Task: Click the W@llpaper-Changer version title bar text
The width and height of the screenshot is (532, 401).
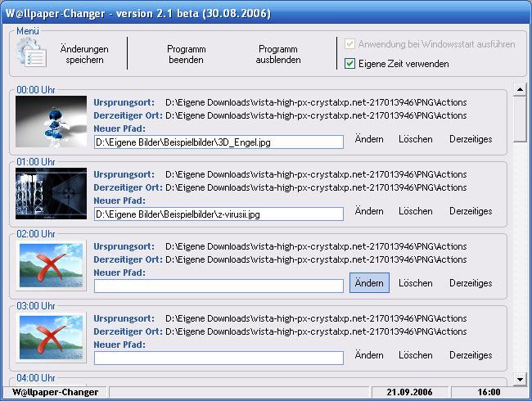Action: point(138,14)
